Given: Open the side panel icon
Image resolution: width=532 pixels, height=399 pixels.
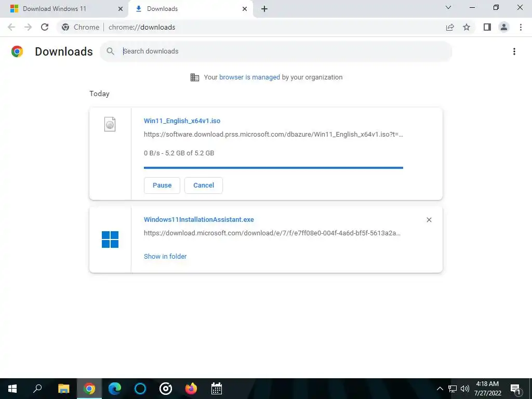Looking at the screenshot, I should 487,27.
